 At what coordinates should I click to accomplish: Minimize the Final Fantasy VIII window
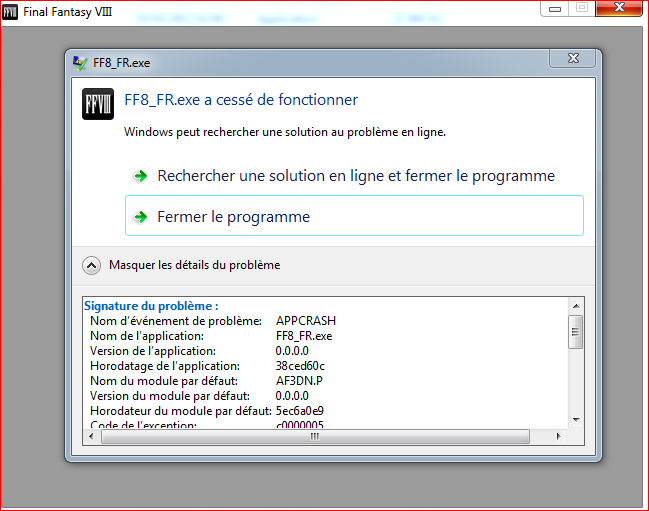coord(555,8)
